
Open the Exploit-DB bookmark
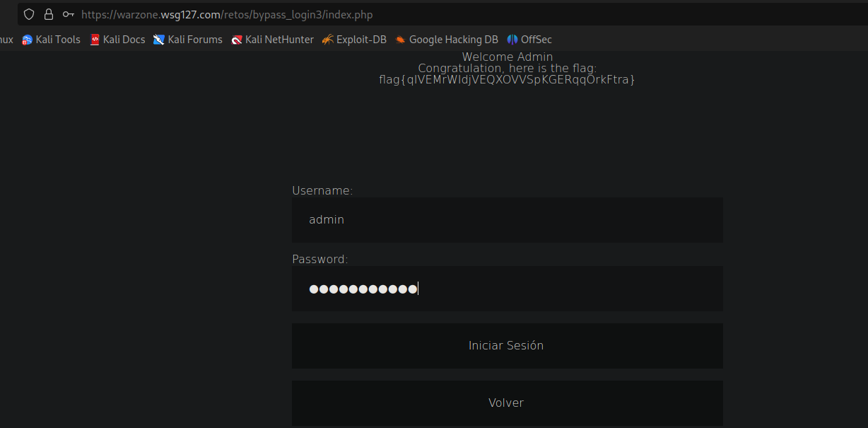[354, 40]
